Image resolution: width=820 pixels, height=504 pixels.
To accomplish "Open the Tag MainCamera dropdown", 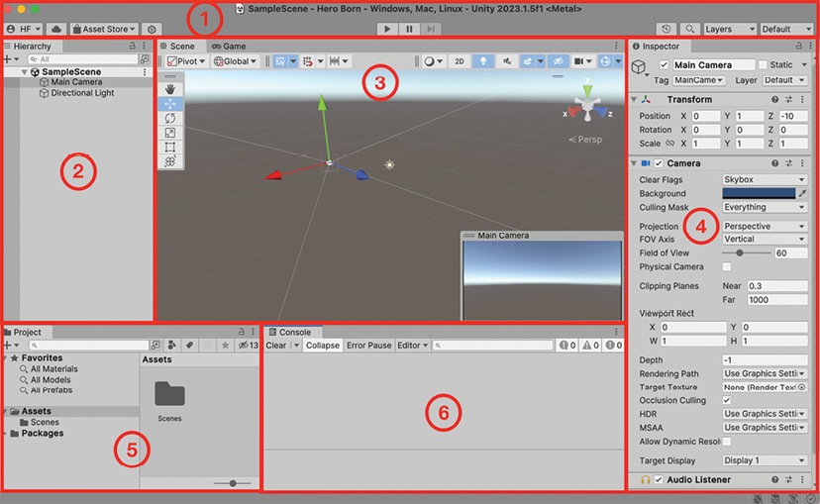I will (x=698, y=80).
